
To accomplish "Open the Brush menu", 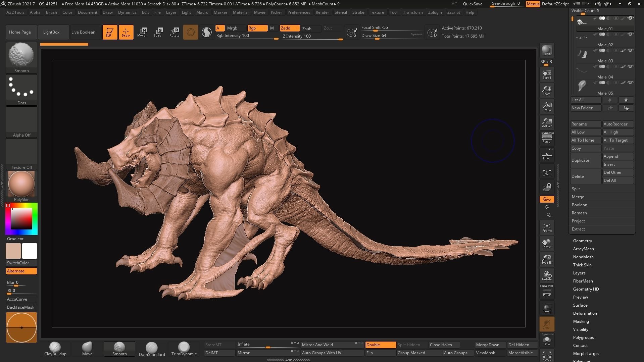I will (51, 12).
